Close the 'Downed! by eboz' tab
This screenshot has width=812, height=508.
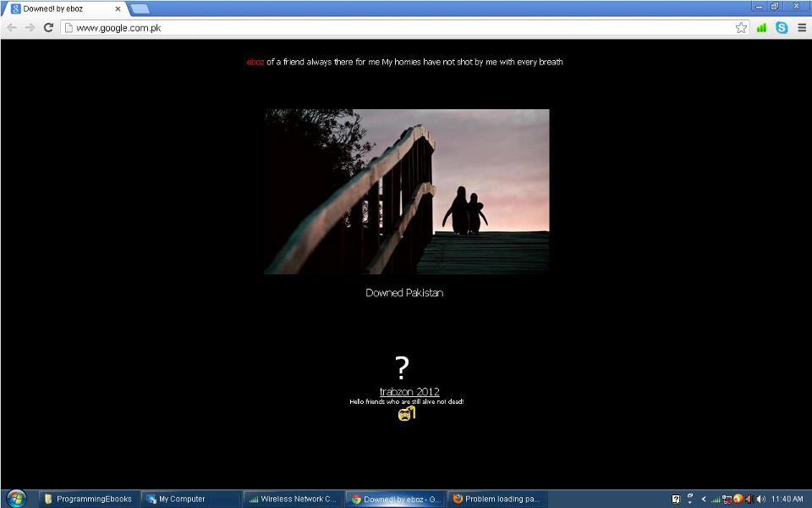click(118, 8)
